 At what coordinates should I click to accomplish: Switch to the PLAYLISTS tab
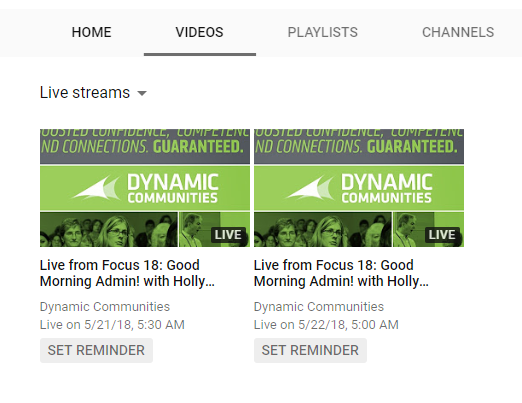pos(322,32)
